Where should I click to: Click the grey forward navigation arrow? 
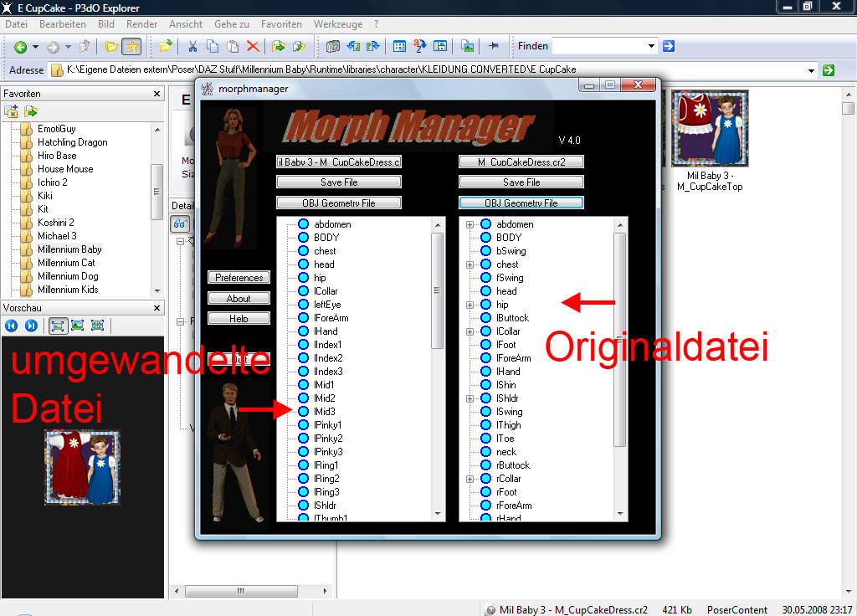point(53,47)
